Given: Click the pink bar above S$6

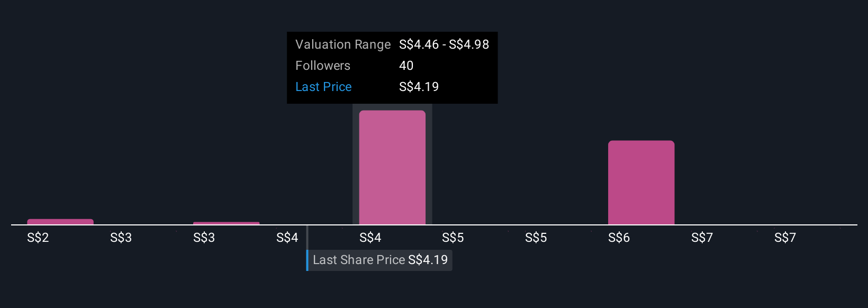Looking at the screenshot, I should [641, 183].
